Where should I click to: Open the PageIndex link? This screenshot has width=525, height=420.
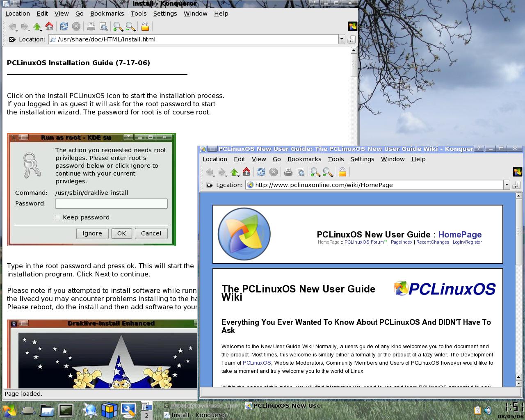point(402,242)
